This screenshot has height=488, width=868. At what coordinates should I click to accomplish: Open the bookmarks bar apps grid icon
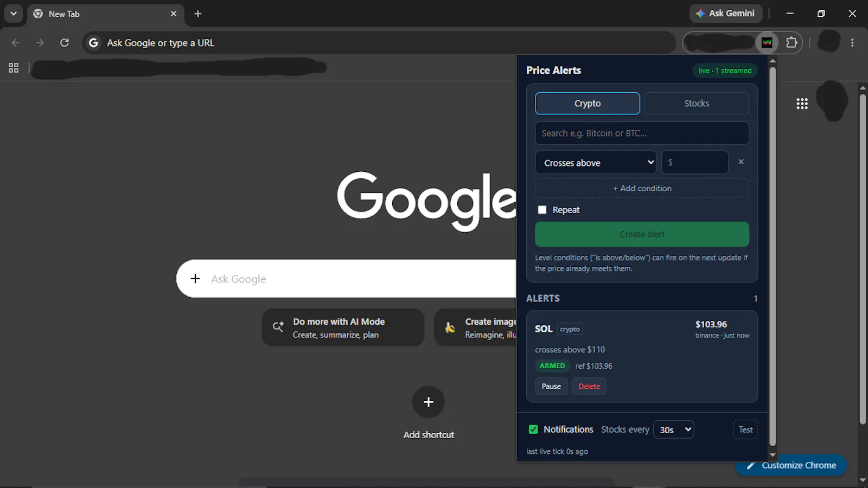tap(14, 68)
